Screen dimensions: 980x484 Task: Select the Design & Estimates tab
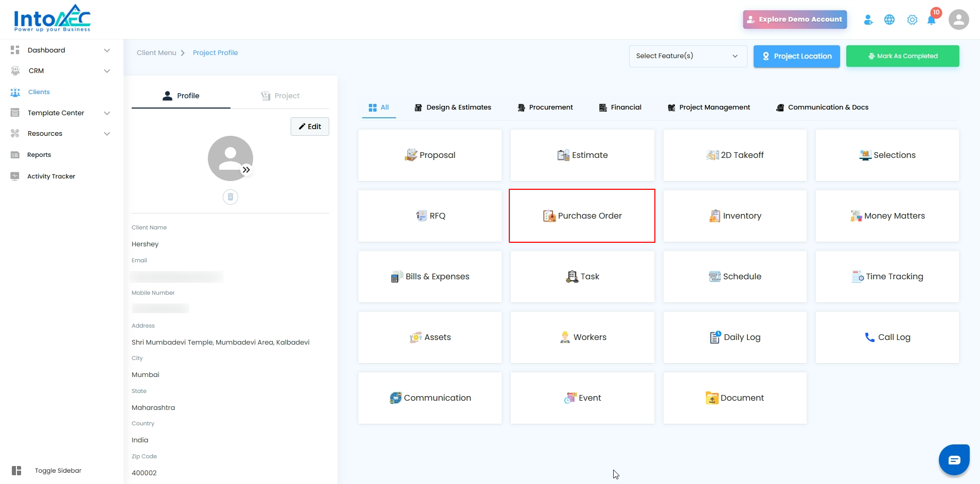tap(453, 107)
